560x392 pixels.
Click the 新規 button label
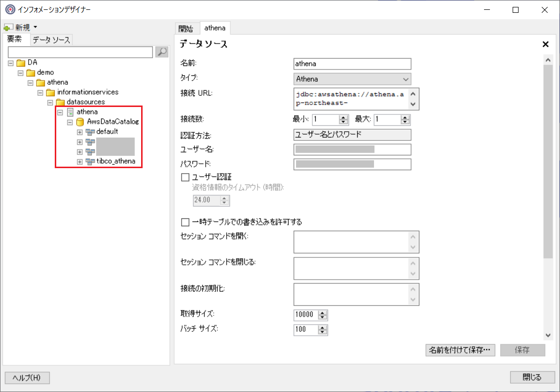point(23,27)
